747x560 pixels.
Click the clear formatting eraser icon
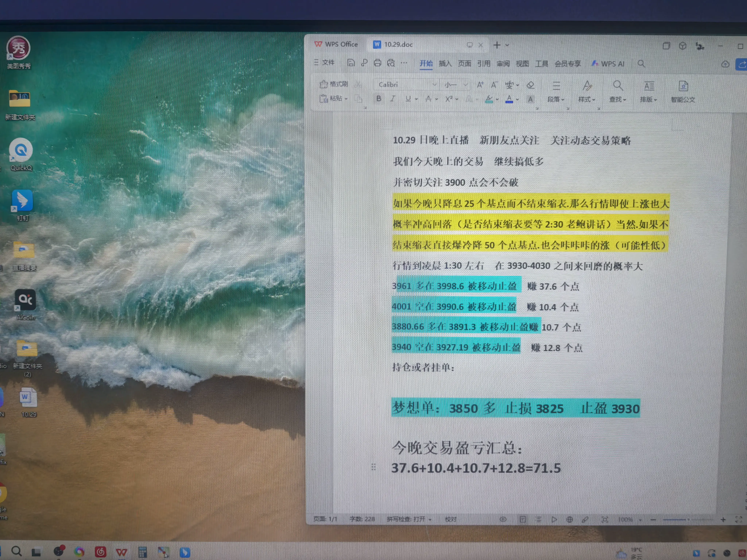tap(530, 85)
